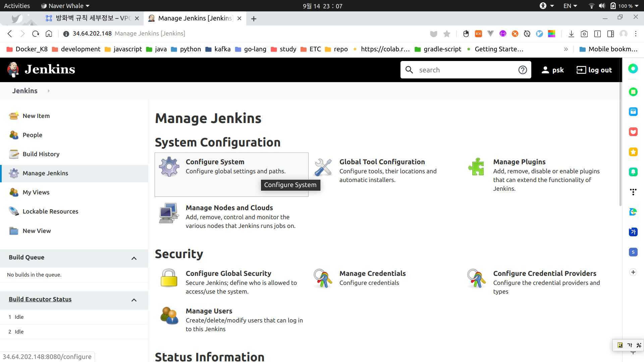
Task: Show hidden bookmarks overflow chevron
Action: tap(566, 49)
